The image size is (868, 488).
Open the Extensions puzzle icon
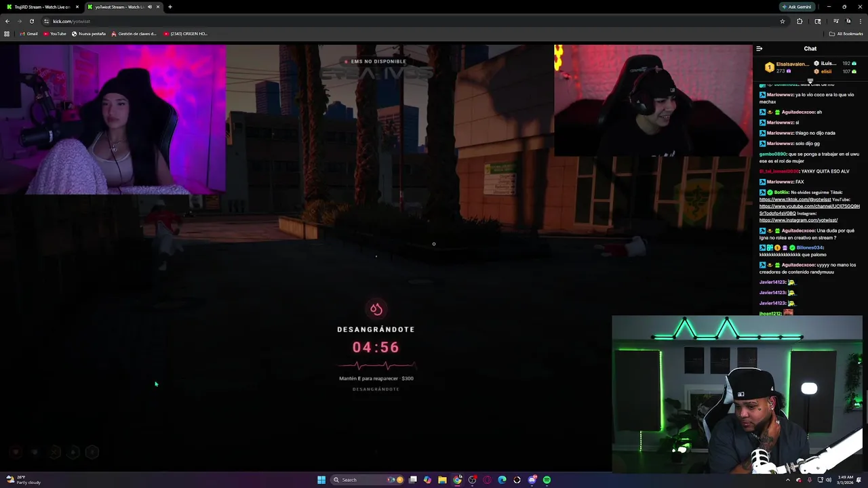tap(800, 21)
